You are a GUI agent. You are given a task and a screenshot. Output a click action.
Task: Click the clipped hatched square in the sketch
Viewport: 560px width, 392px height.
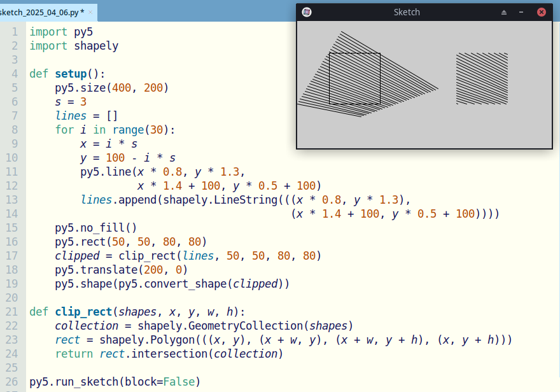482,79
